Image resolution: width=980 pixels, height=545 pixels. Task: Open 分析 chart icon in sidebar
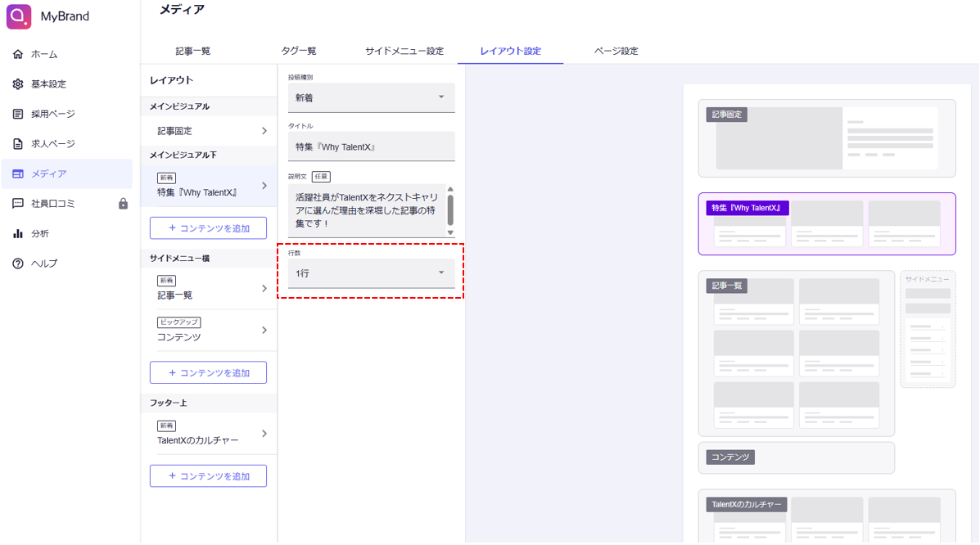pos(18,234)
